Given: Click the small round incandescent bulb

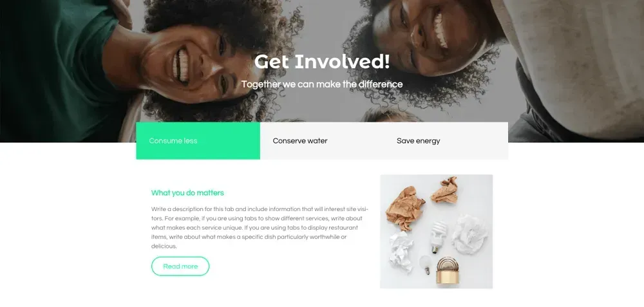Looking at the screenshot, I should pyautogui.click(x=425, y=265).
